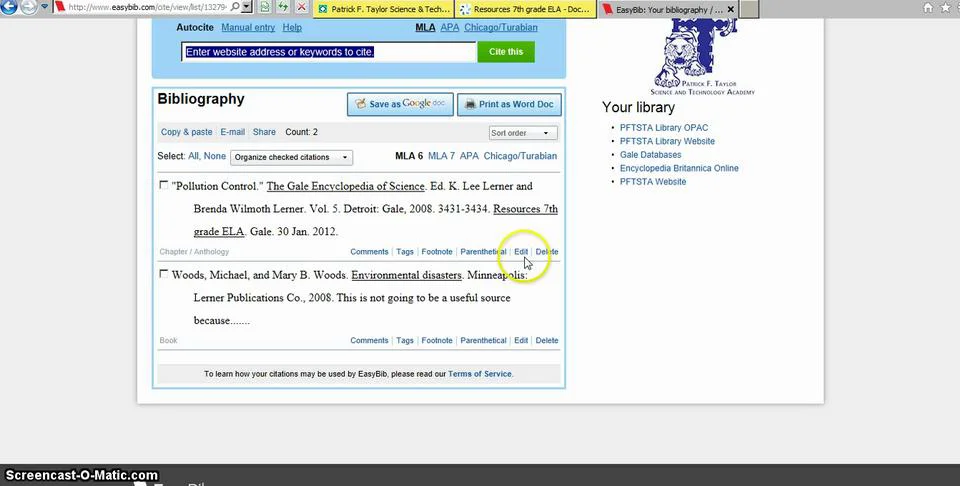
Task: Open Manual entry link
Action: [x=248, y=28]
